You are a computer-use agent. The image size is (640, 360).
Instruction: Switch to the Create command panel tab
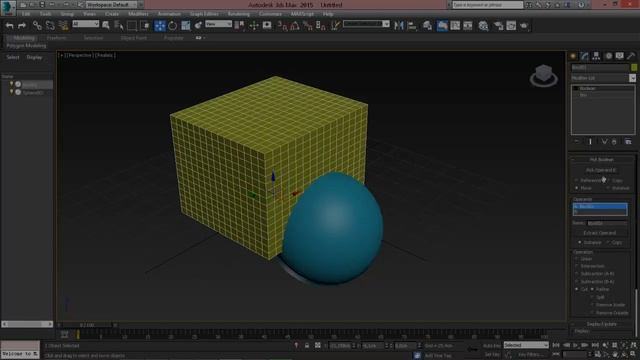pyautogui.click(x=573, y=56)
